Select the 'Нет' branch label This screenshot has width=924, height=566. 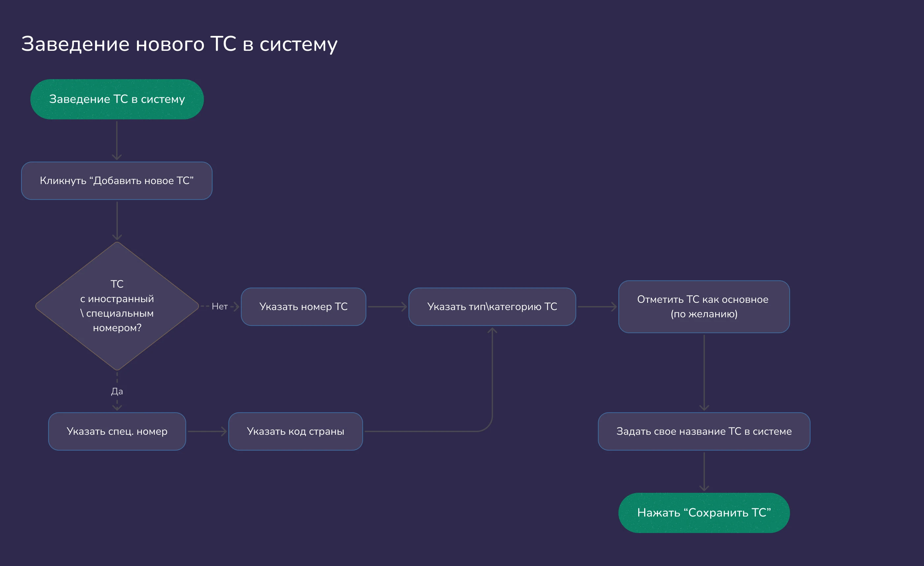[x=219, y=307]
